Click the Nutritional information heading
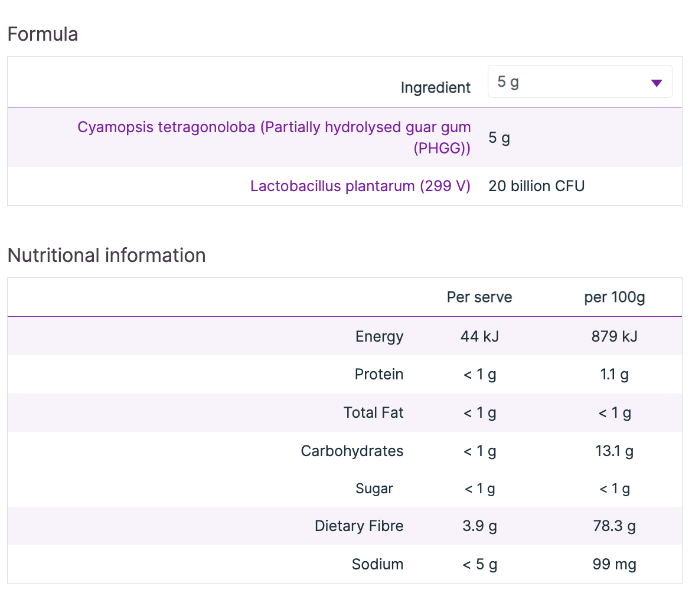 106,255
